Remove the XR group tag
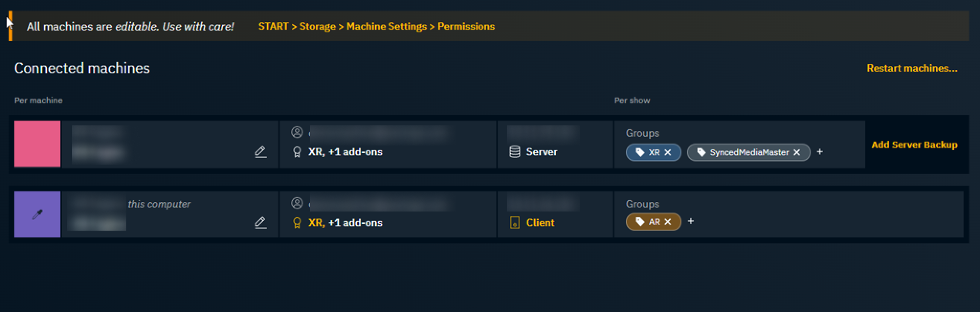 tap(668, 152)
